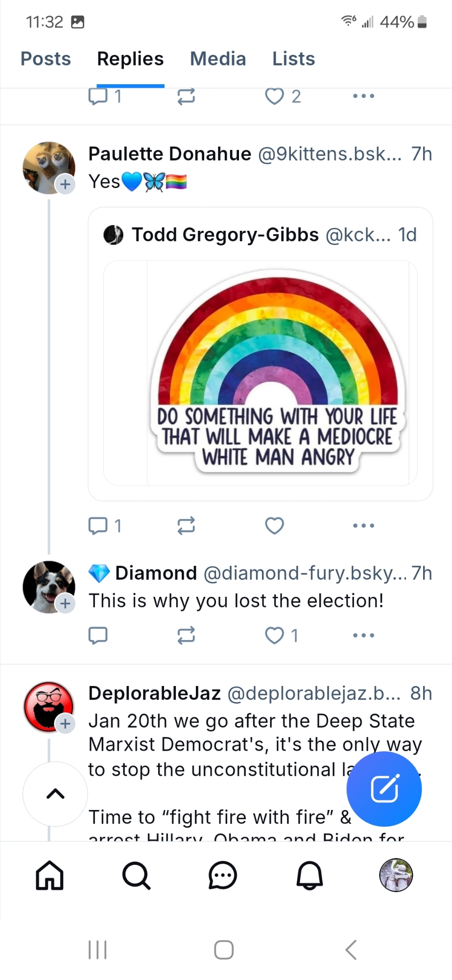Like Diamond's election reply
Viewport: 452px width, 980px height.
[274, 636]
